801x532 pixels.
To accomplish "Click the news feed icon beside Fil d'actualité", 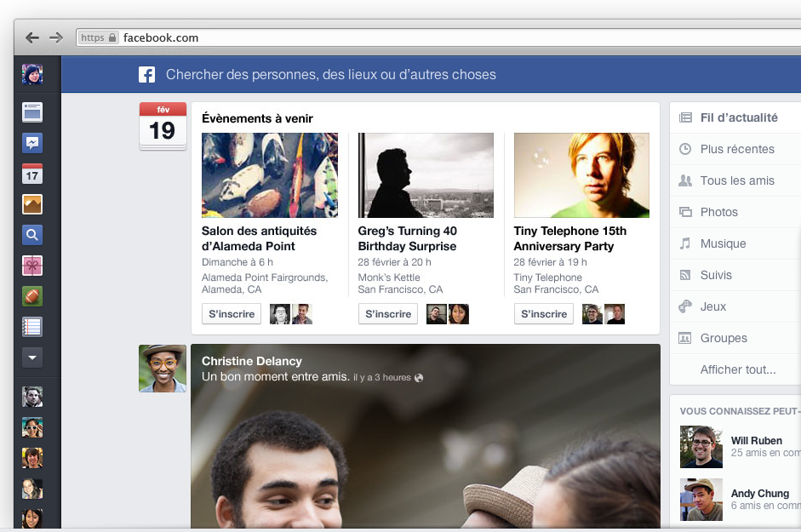I will coord(685,117).
